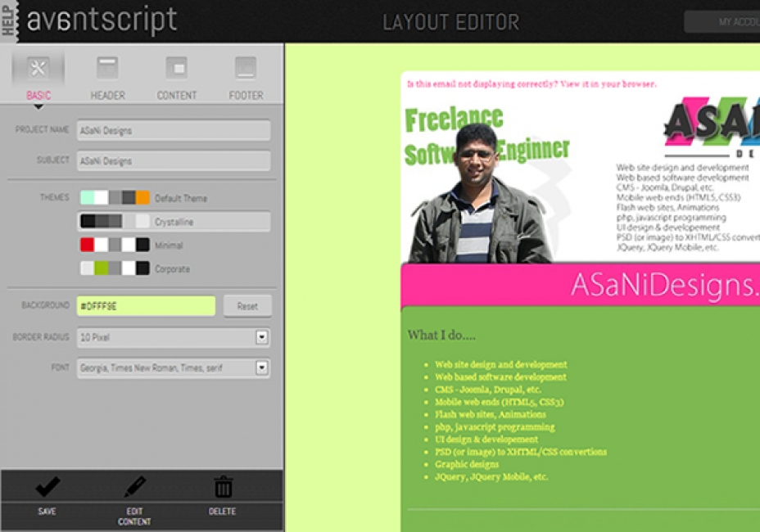Switch to the FOOTER tab label

point(247,96)
